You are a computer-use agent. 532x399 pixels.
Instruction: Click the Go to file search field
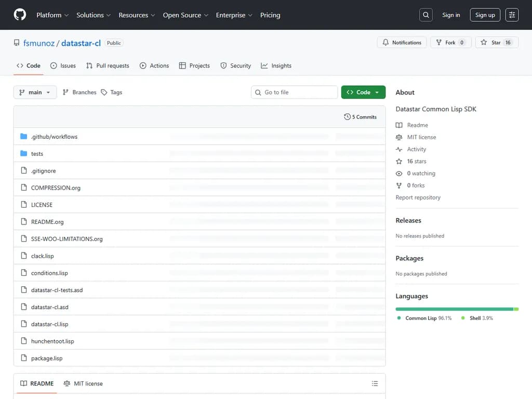click(x=294, y=91)
